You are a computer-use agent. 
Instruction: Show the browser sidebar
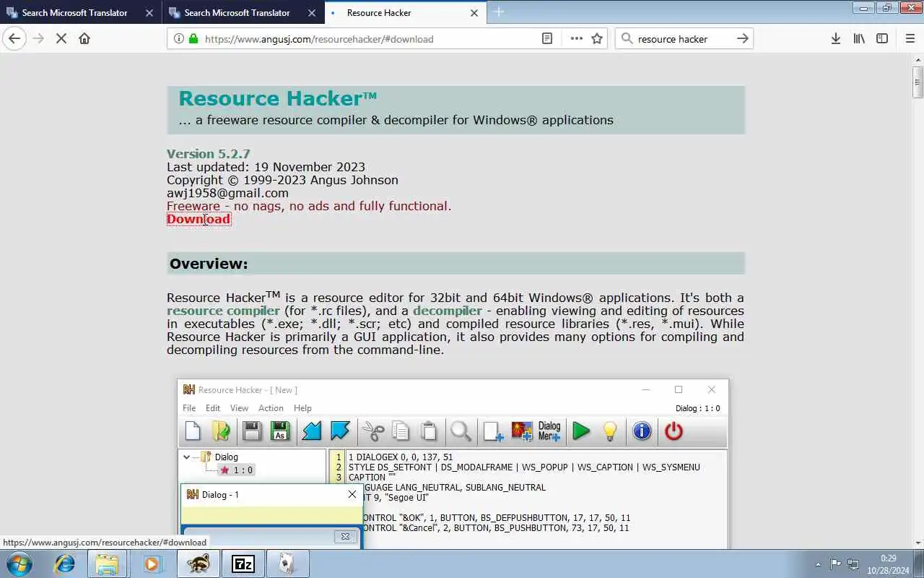pos(882,39)
